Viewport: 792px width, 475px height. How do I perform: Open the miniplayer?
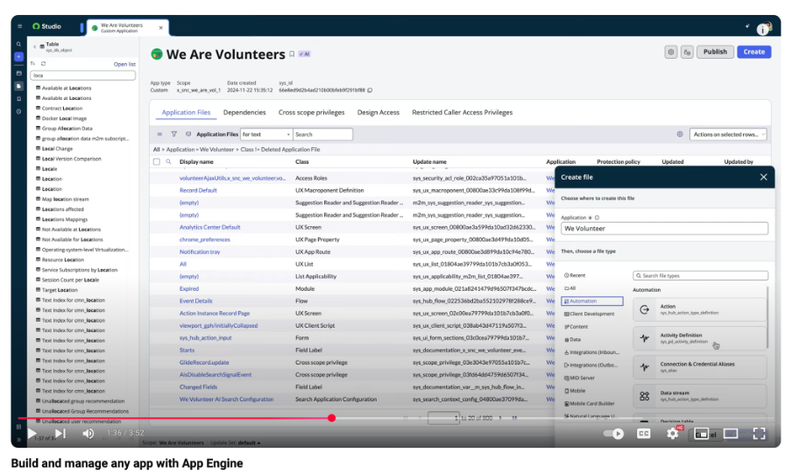point(702,434)
